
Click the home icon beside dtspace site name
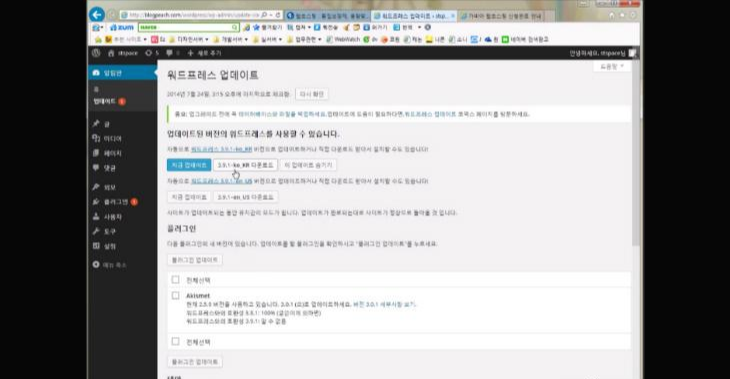[111, 53]
